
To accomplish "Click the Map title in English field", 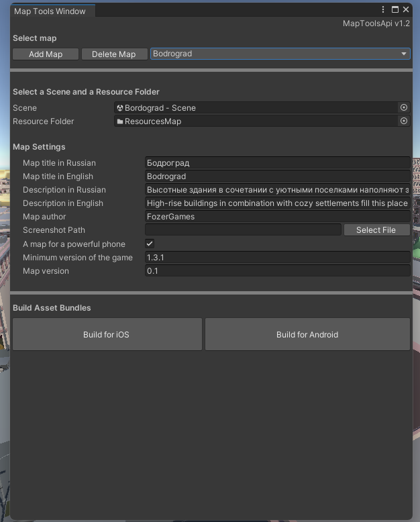I will point(278,176).
